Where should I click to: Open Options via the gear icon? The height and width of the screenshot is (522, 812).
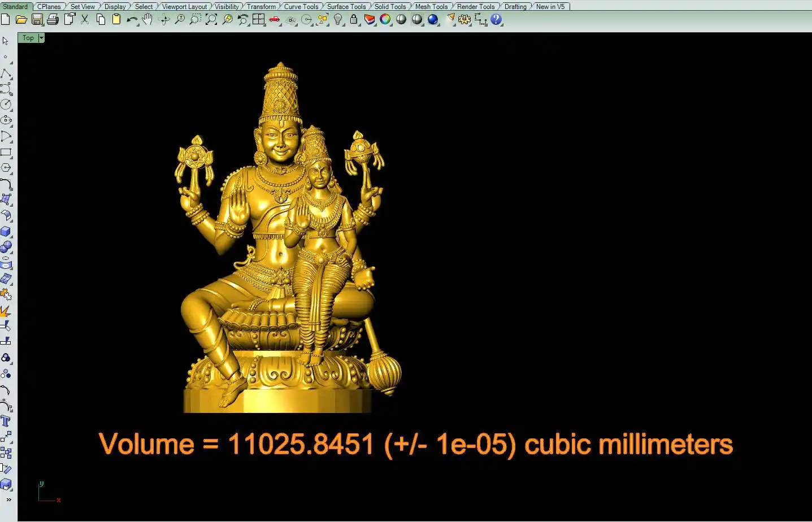tap(464, 20)
